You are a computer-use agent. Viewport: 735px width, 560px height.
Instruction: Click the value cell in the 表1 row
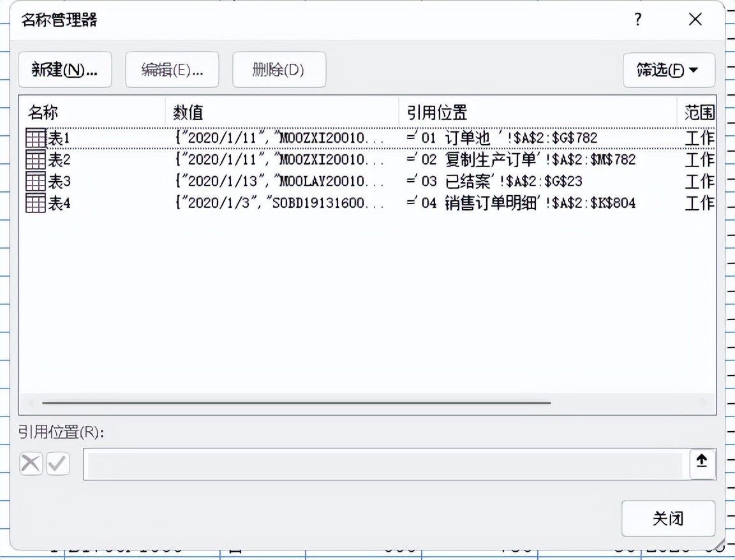(280, 138)
